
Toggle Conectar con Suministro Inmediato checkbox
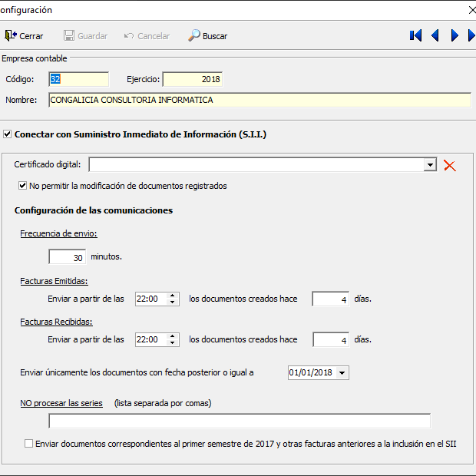8,134
